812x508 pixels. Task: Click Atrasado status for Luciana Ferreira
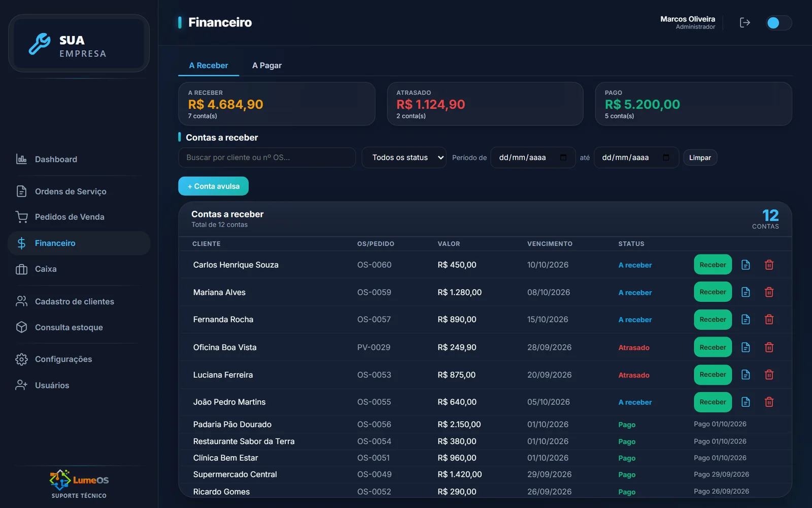coord(634,375)
